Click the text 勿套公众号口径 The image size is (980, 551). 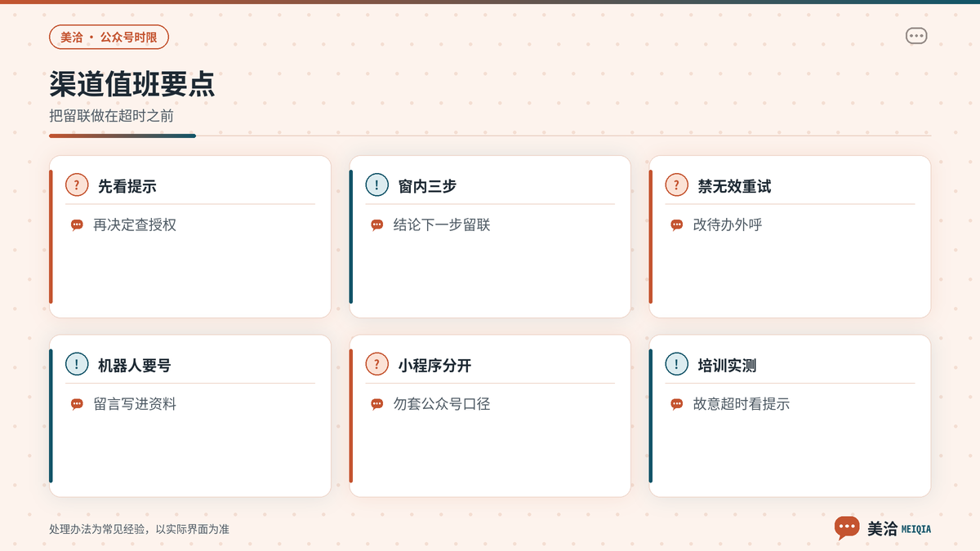coord(442,404)
